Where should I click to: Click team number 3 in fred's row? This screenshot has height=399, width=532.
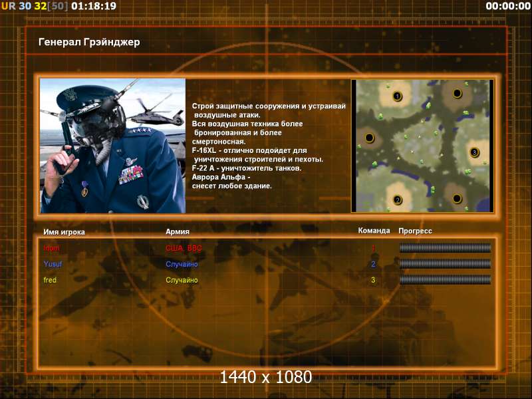(373, 280)
